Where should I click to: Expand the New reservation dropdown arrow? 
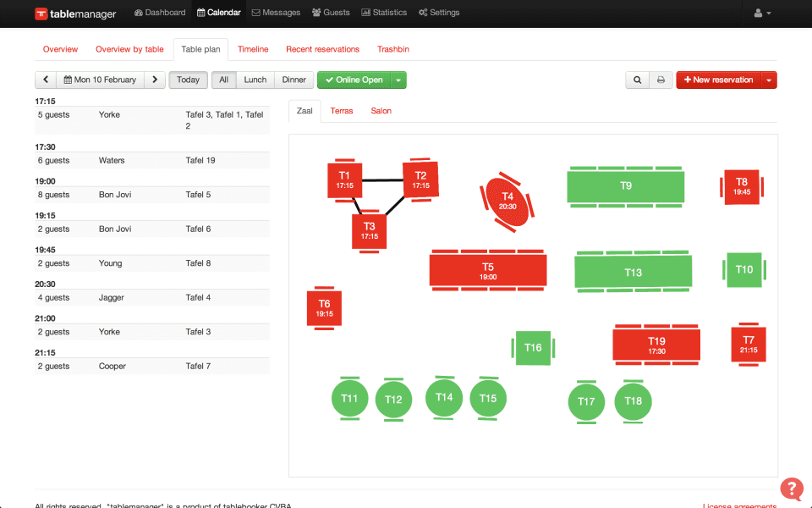769,80
